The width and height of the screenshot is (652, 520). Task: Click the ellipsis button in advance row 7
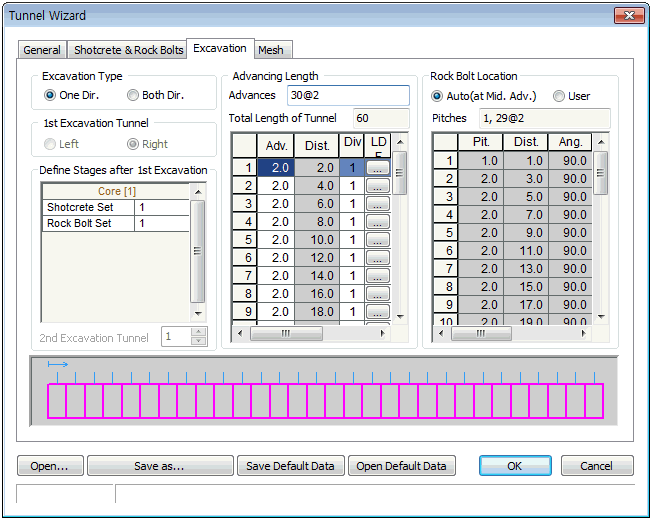(x=377, y=276)
